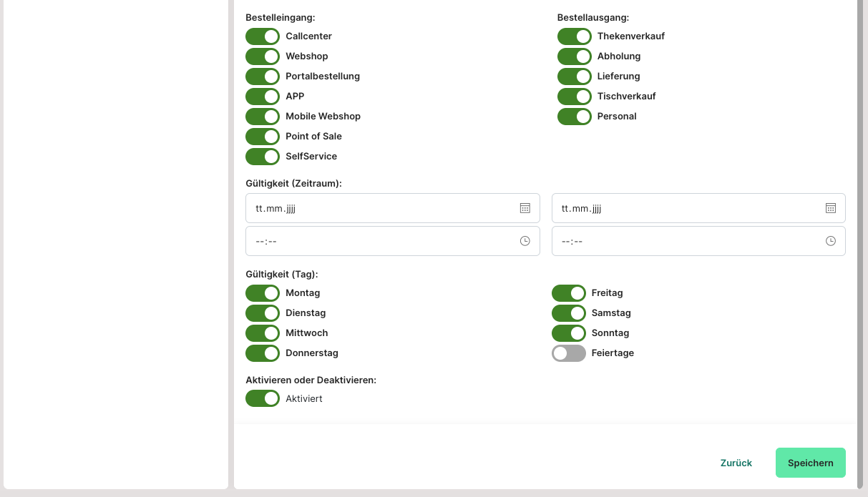
Task: Click clock icon in start time field
Action: coord(525,241)
